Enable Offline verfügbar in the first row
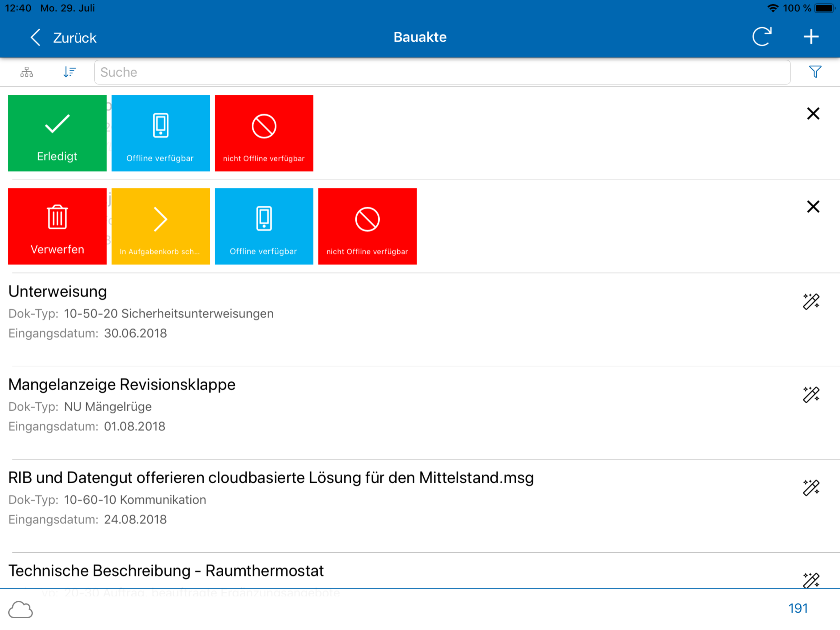This screenshot has width=840, height=630. pyautogui.click(x=160, y=134)
